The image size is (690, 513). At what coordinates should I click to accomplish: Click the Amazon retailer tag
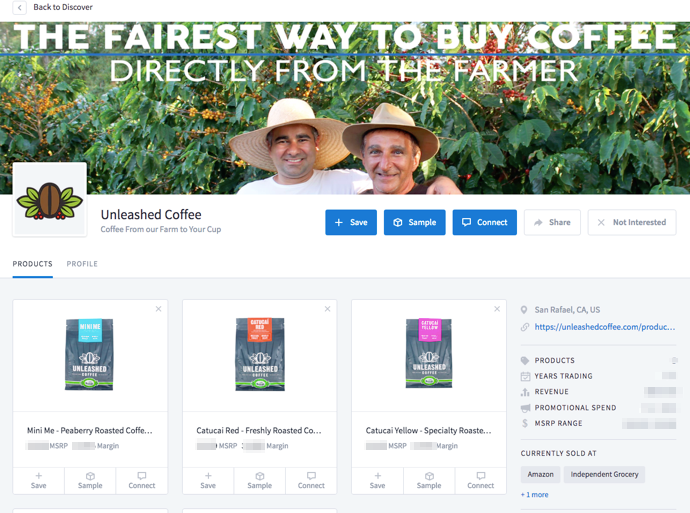pos(540,474)
